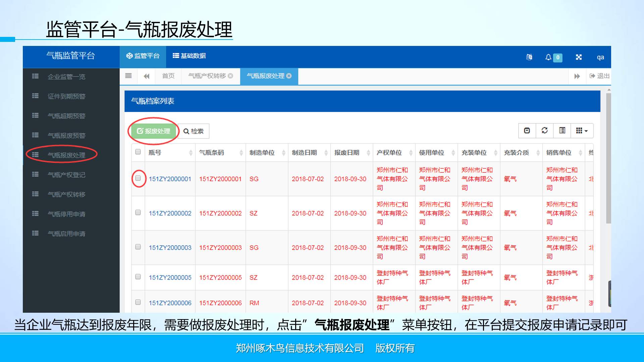Open 气瓶报废处理 in the sidebar
Screen dimensions: 644x362
coord(66,155)
